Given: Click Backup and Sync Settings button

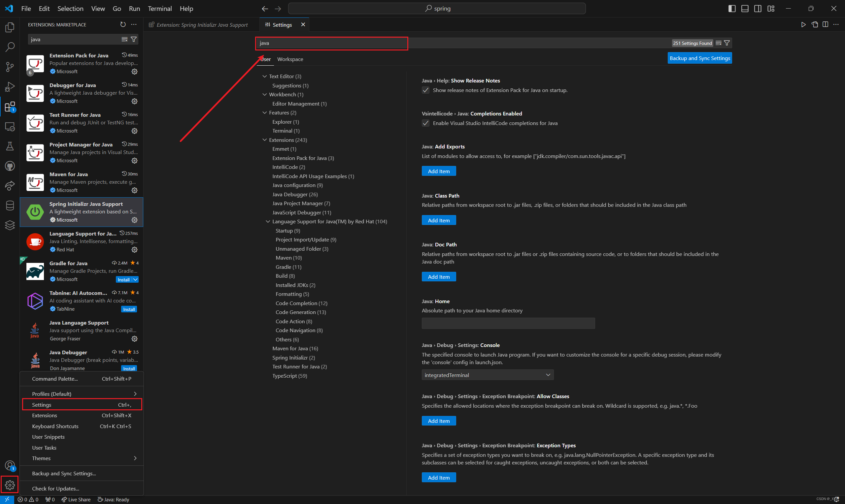Looking at the screenshot, I should [x=700, y=58].
